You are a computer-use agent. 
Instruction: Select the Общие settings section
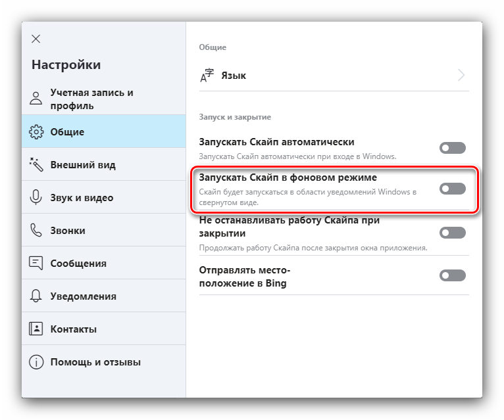coord(104,131)
